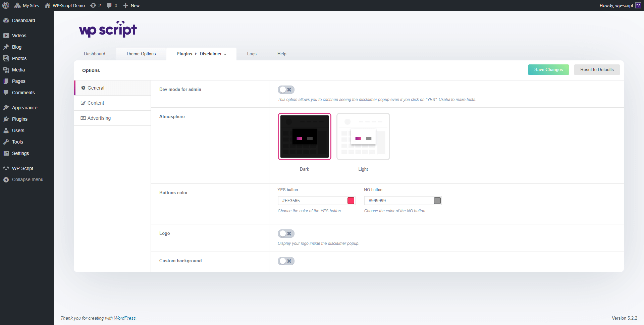
Task: Click the Blog pushpin icon
Action: tap(6, 47)
